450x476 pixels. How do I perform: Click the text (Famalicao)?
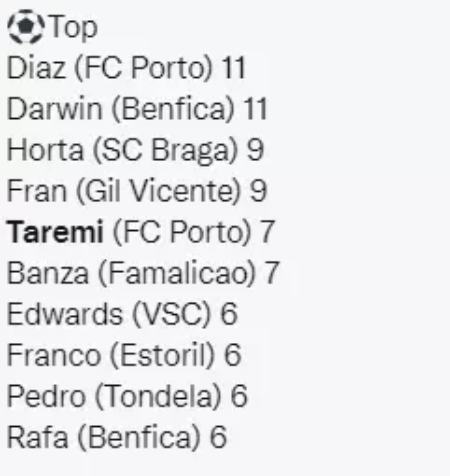(177, 273)
